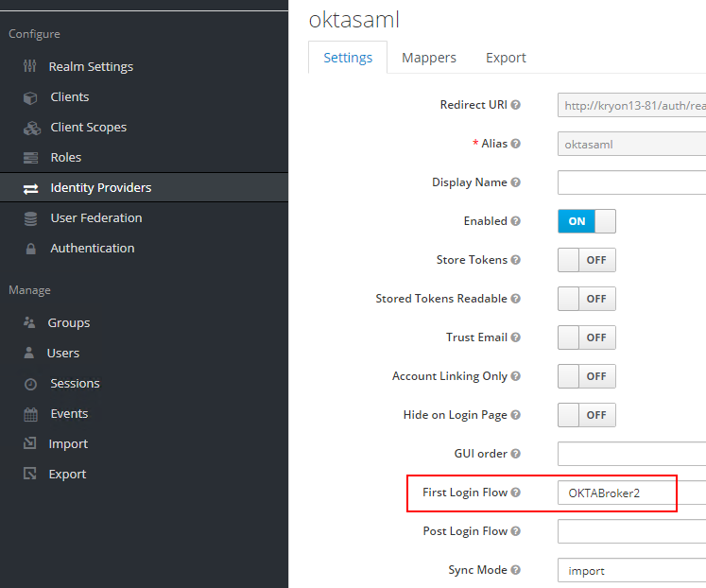
Task: Click the Events calendar icon
Action: click(30, 414)
